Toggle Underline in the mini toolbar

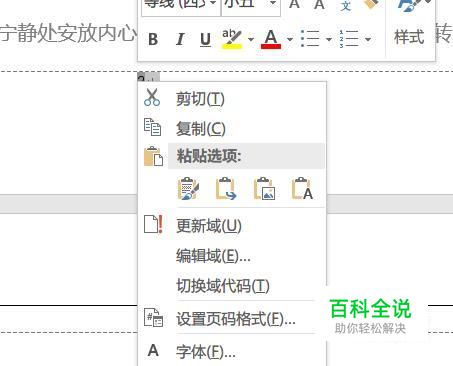point(205,39)
